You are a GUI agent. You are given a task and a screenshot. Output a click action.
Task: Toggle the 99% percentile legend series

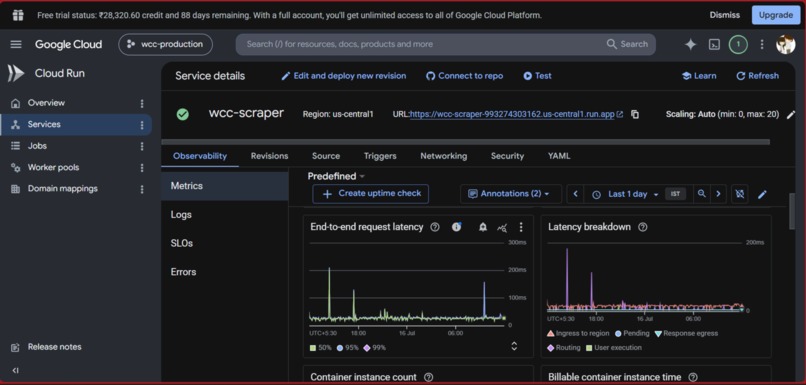point(374,347)
